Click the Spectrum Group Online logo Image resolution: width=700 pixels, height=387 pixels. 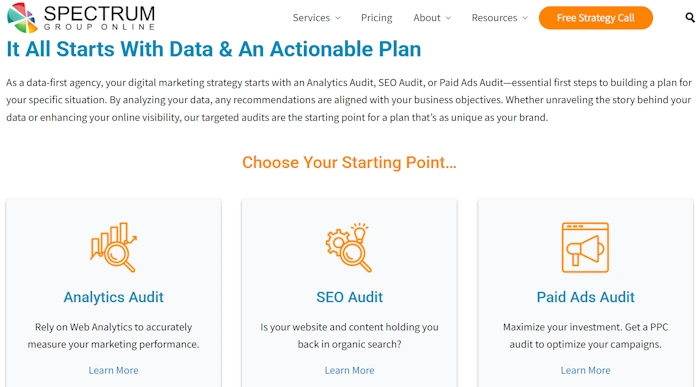point(81,17)
